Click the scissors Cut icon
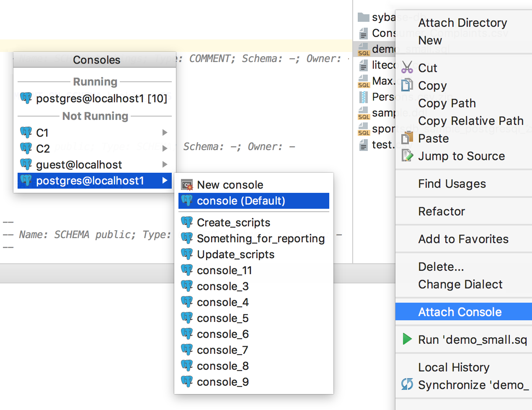 407,67
